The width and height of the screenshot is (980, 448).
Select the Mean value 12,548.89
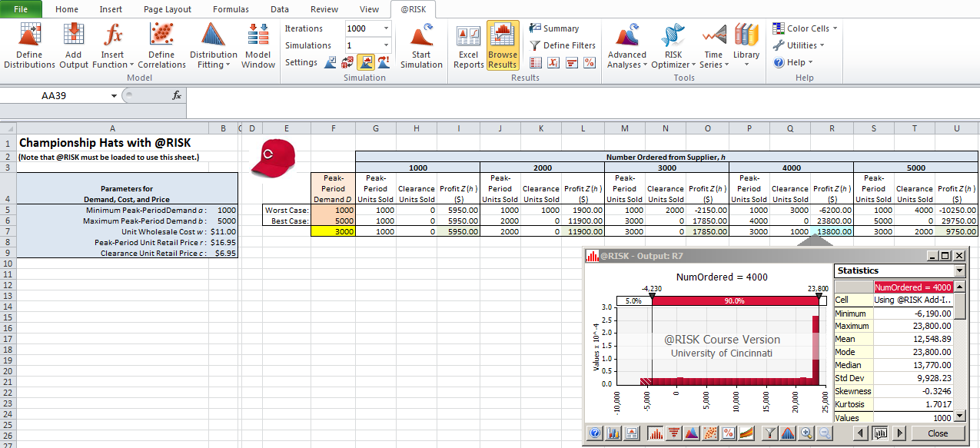913,339
